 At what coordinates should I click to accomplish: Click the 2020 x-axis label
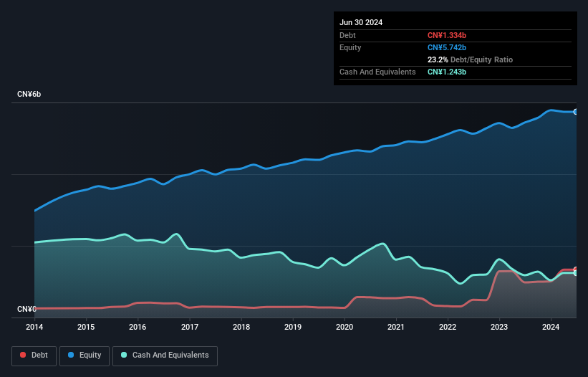(x=344, y=327)
